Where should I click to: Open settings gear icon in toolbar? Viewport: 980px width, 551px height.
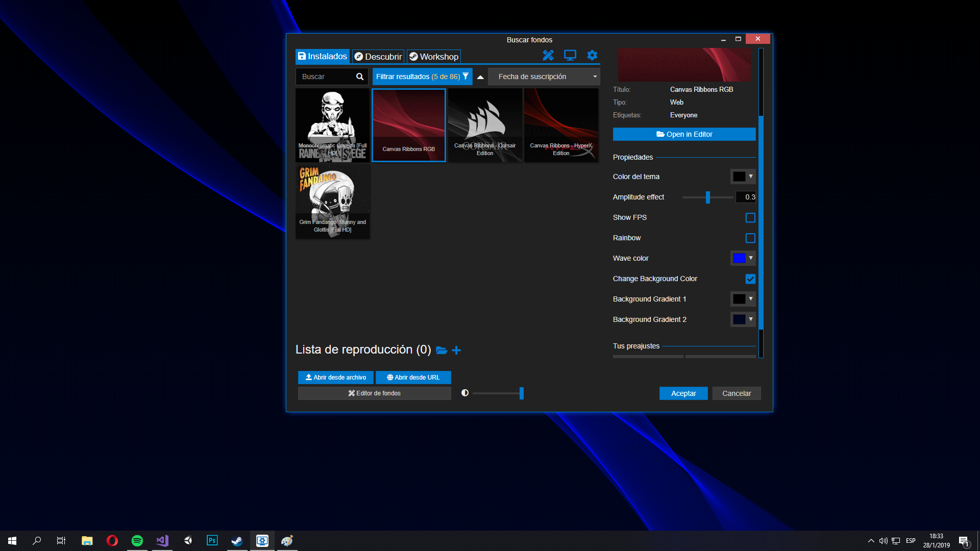(592, 55)
